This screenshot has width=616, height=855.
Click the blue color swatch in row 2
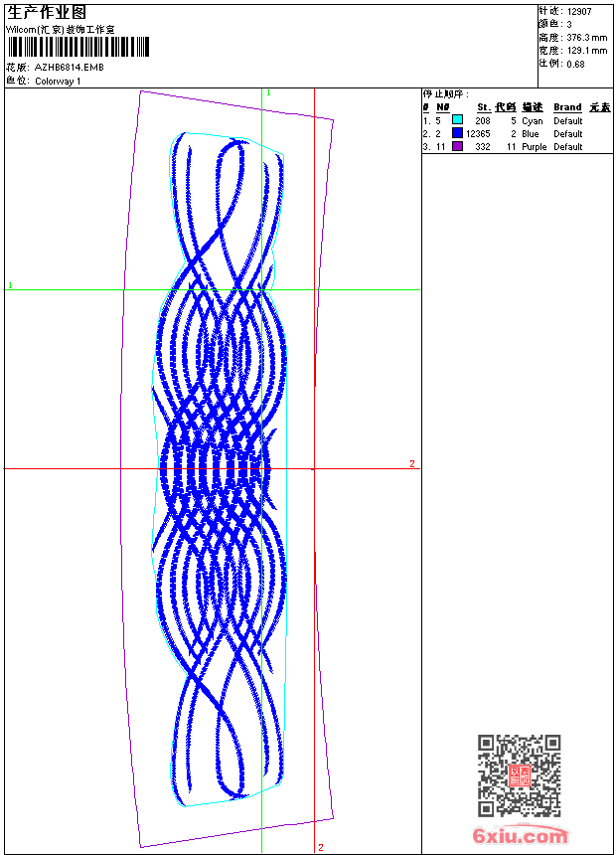point(457,133)
